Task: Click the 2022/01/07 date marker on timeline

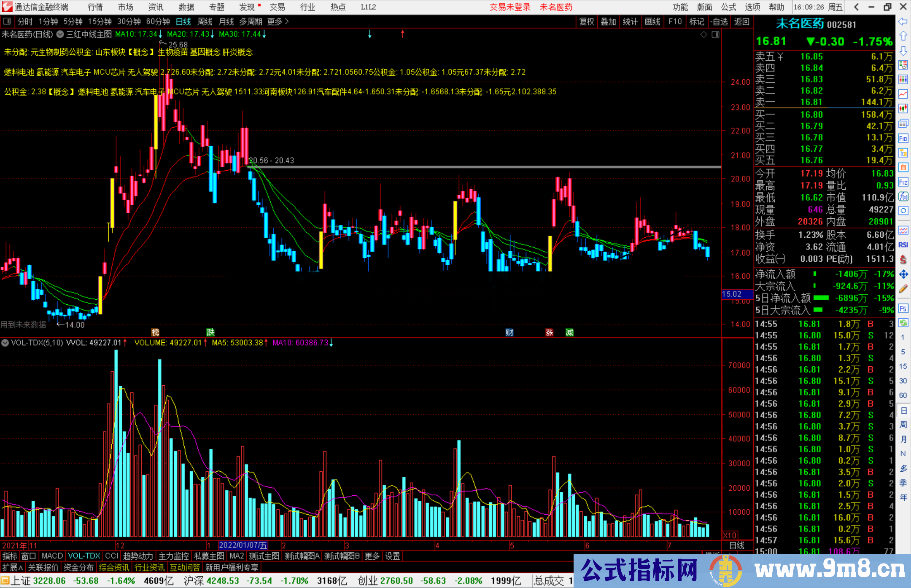Action: pyautogui.click(x=243, y=545)
